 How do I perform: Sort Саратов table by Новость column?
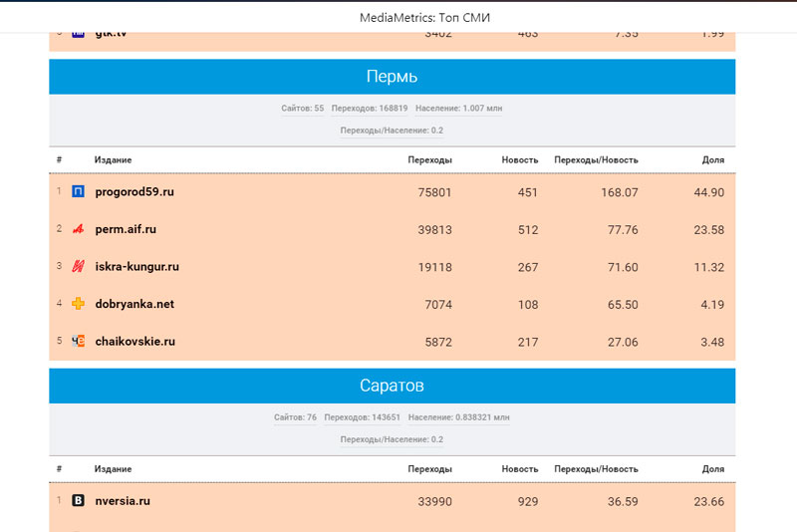520,468
